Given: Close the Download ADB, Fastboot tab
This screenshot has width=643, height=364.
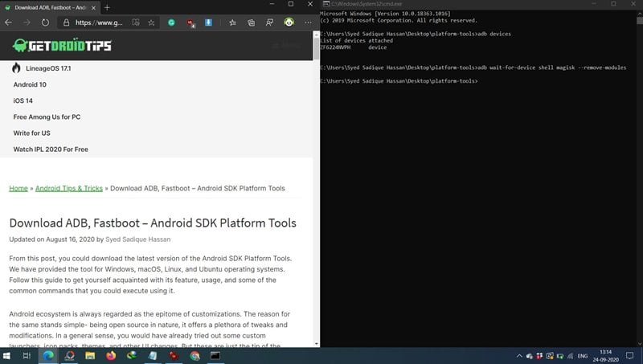Looking at the screenshot, I should (93, 8).
